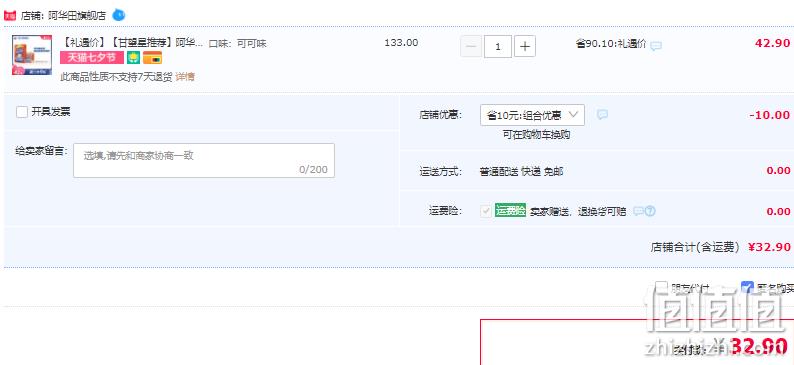Click the pink 天猫七夕节 tag
Viewport: 794px width, 365px height.
(x=92, y=58)
